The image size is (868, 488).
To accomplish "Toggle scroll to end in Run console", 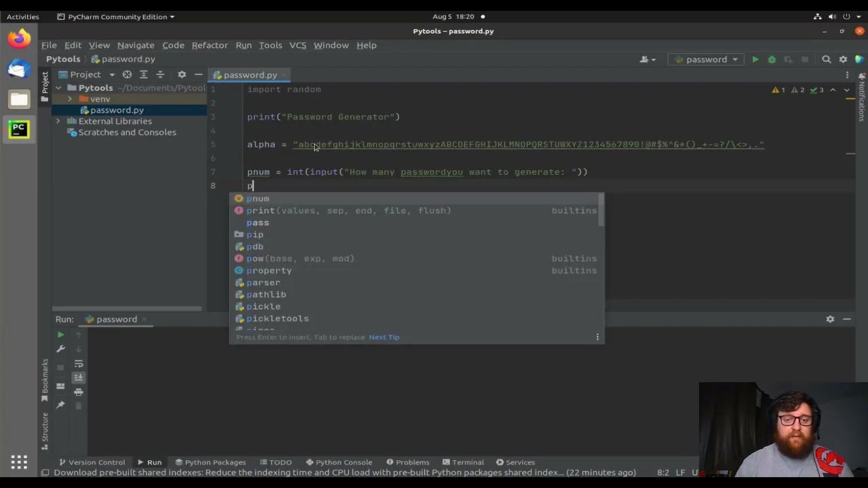I will click(x=79, y=378).
